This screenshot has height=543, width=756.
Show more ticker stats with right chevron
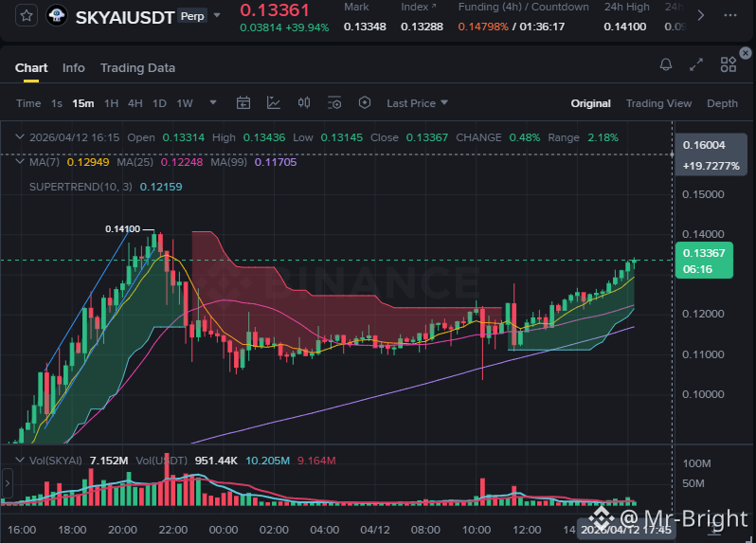point(701,15)
